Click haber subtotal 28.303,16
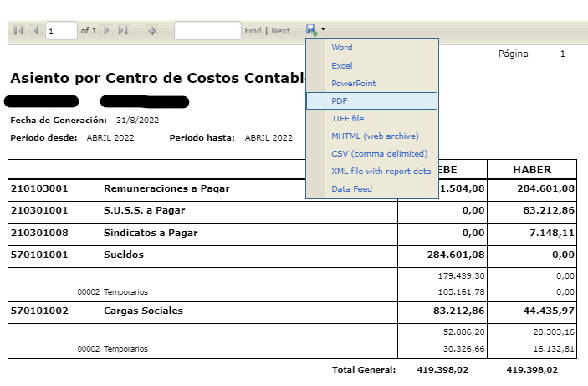This screenshot has width=588, height=386. click(554, 332)
